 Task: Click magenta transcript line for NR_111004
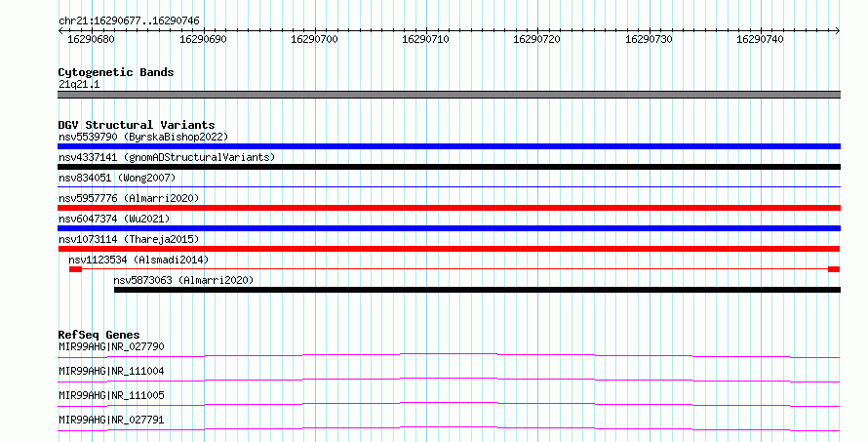click(x=449, y=380)
